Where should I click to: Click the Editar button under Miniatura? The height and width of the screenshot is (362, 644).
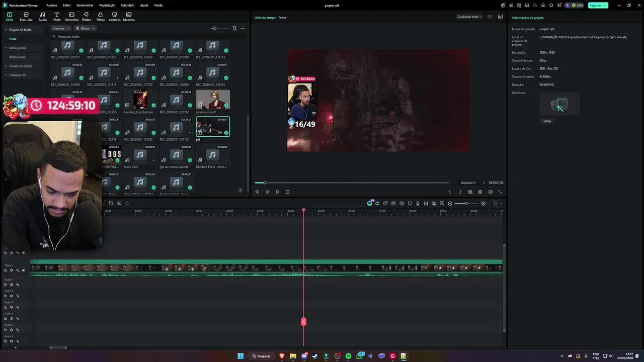click(x=547, y=121)
